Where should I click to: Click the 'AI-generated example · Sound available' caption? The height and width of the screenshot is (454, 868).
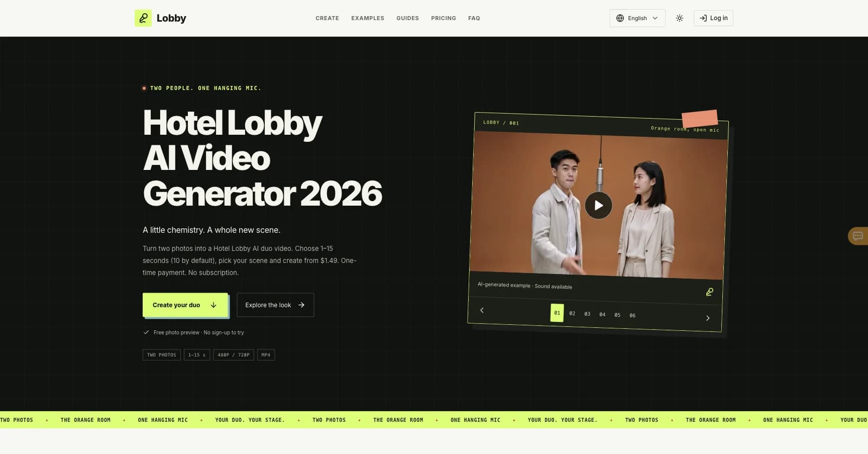[525, 286]
